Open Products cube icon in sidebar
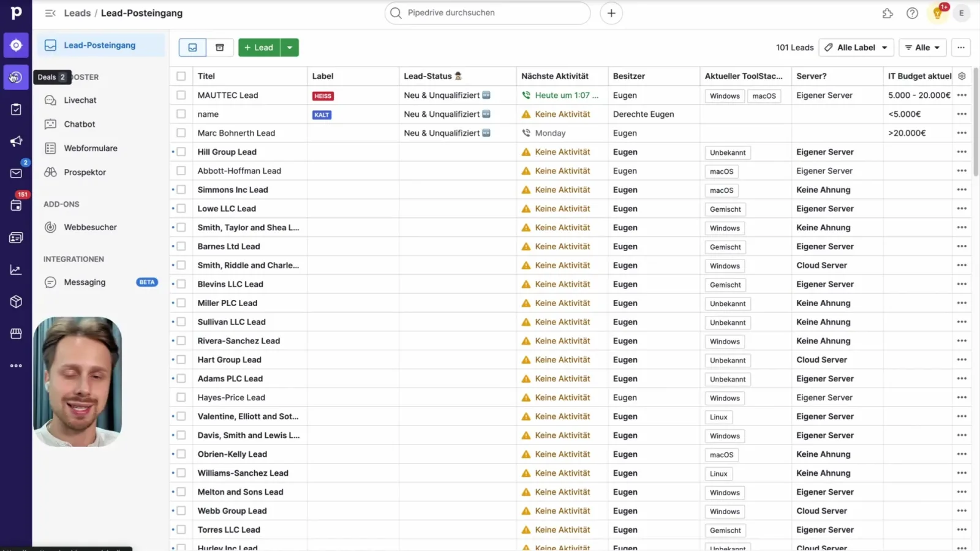The image size is (980, 551). click(x=16, y=301)
